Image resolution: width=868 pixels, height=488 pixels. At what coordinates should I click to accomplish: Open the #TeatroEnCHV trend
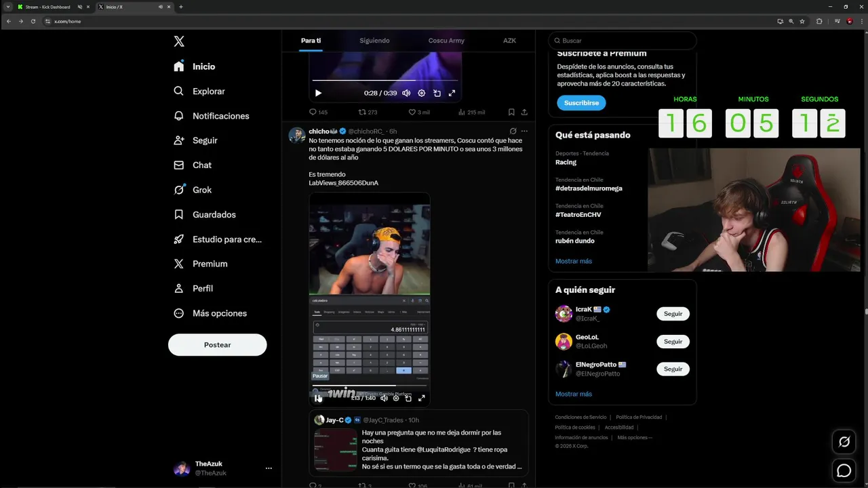[x=578, y=214]
